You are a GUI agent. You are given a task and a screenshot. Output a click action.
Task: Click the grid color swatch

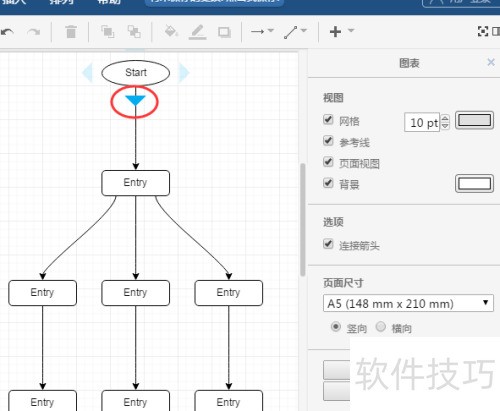(474, 120)
